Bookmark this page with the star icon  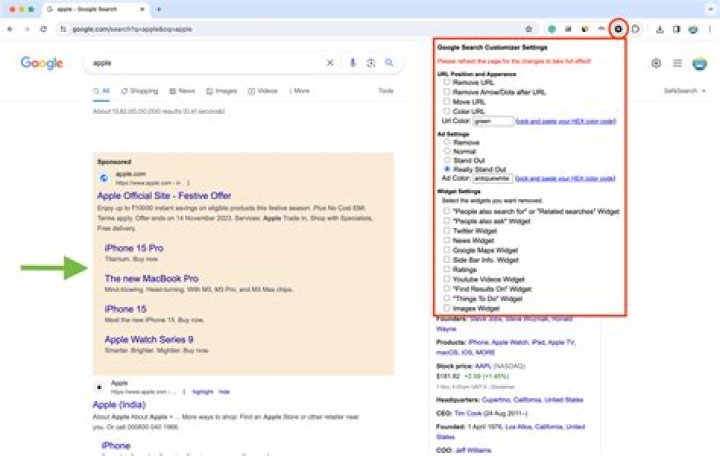click(529, 29)
